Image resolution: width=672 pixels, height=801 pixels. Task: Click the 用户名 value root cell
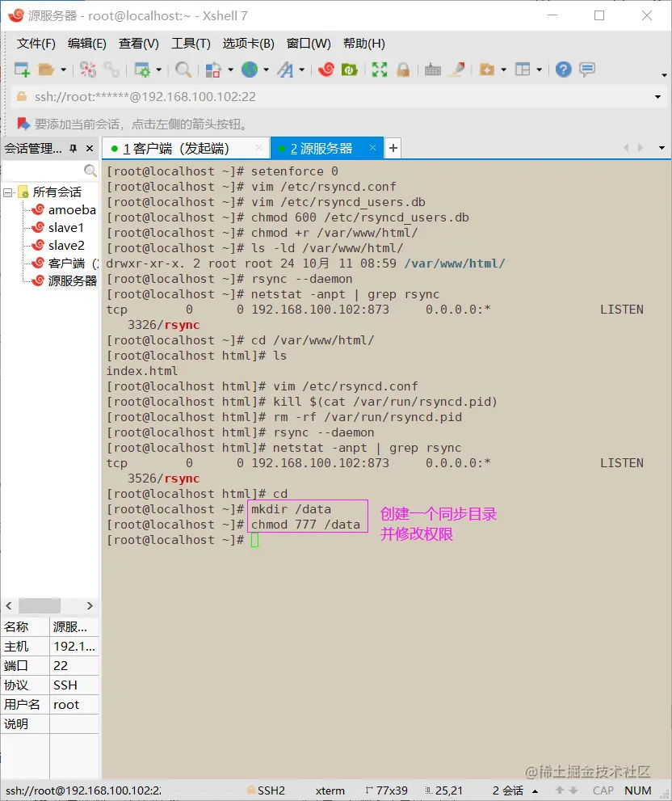click(x=74, y=705)
